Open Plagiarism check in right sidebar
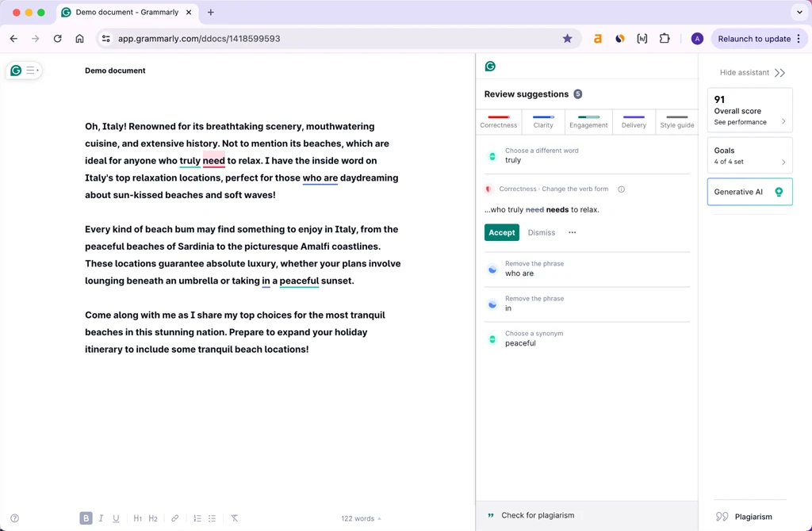Image resolution: width=812 pixels, height=531 pixels. coord(744,517)
